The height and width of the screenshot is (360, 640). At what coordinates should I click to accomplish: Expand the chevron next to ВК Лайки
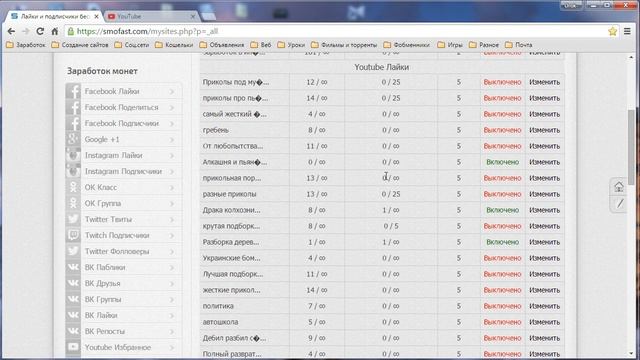(x=172, y=316)
